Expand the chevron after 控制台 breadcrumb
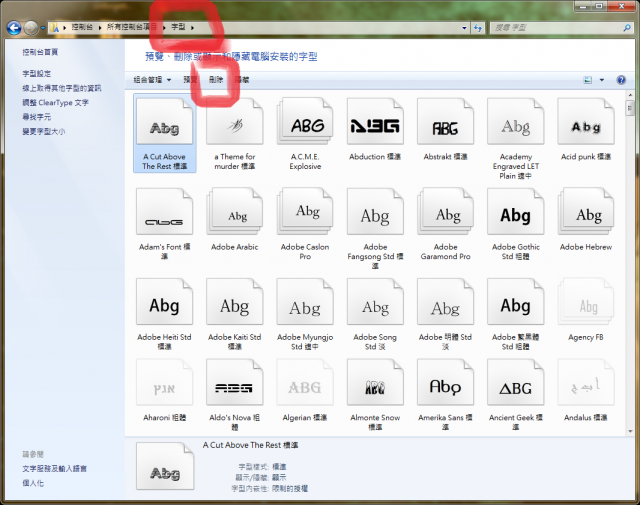 pos(99,27)
